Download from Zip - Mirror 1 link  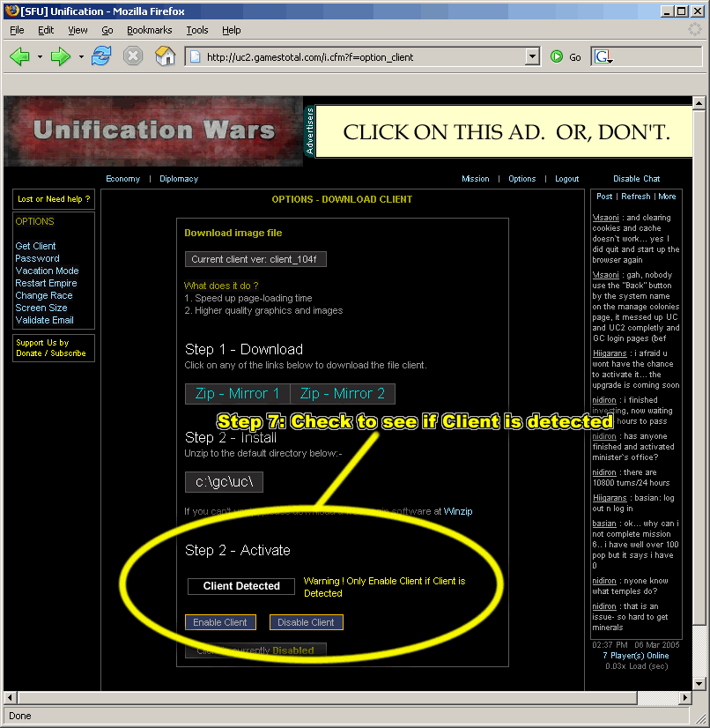coord(237,394)
